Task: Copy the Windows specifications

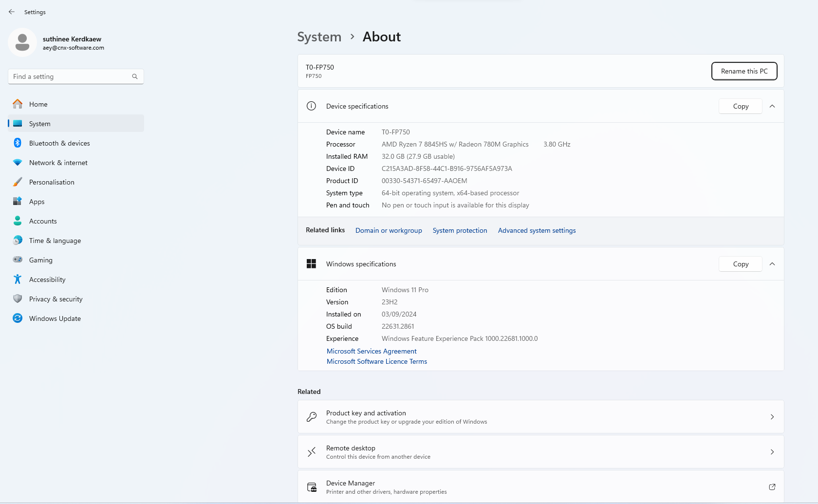Action: pyautogui.click(x=741, y=264)
